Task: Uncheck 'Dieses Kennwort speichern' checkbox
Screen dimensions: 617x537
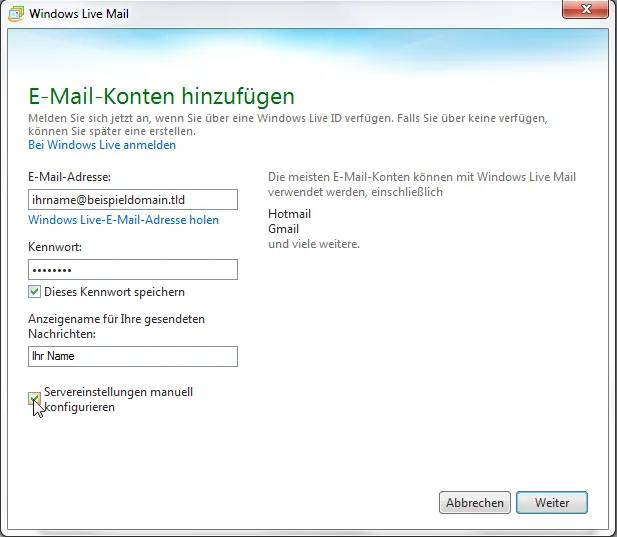Action: click(34, 292)
